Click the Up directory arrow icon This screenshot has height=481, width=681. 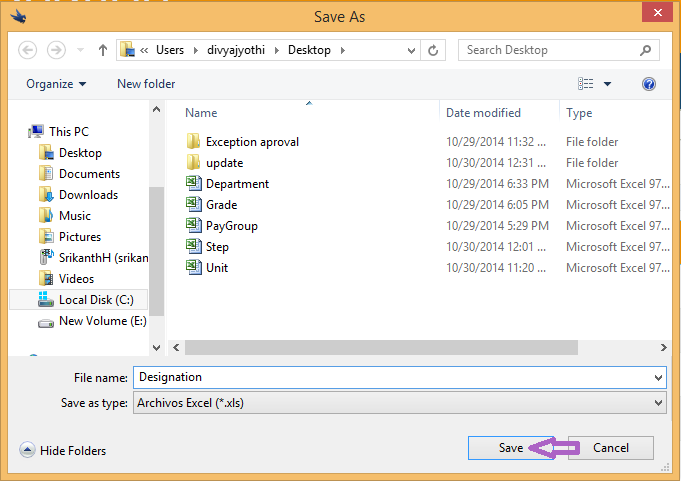coord(103,50)
